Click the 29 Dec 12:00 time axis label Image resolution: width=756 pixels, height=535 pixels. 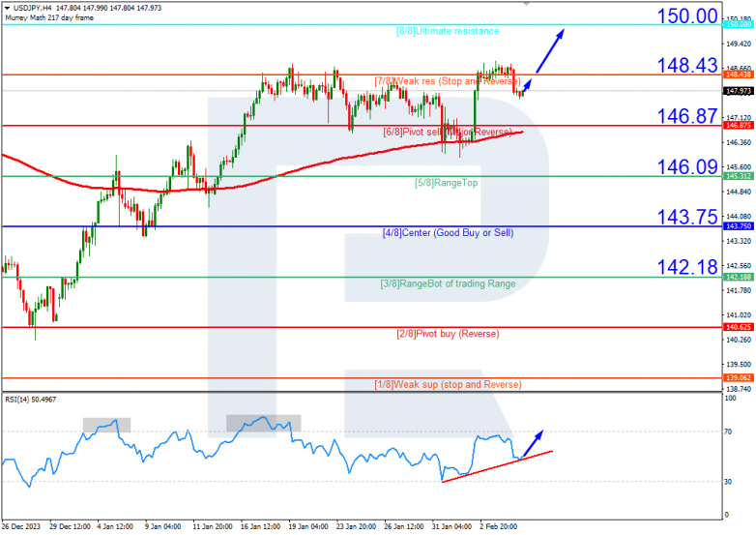click(x=70, y=526)
